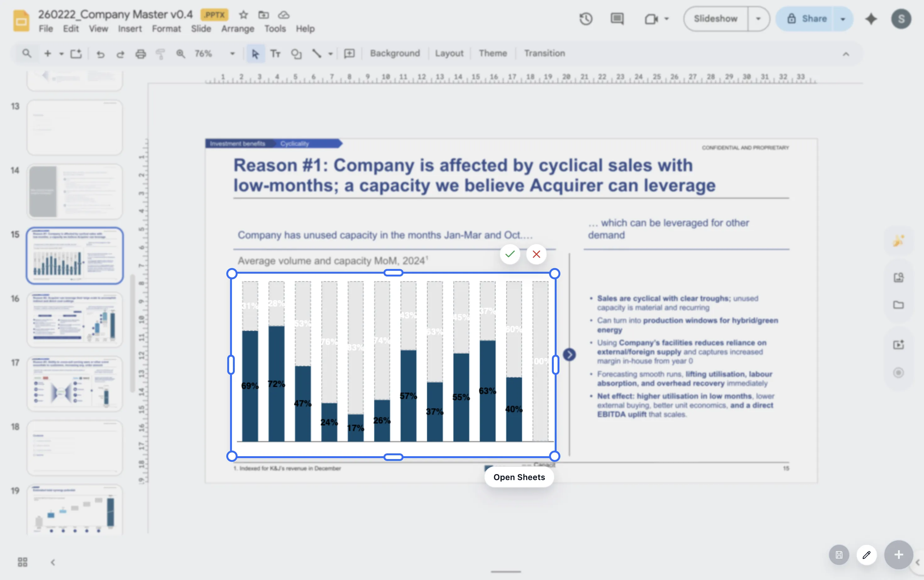Viewport: 924px width, 580px height.
Task: Open Gemini with the spark icon
Action: (x=871, y=19)
